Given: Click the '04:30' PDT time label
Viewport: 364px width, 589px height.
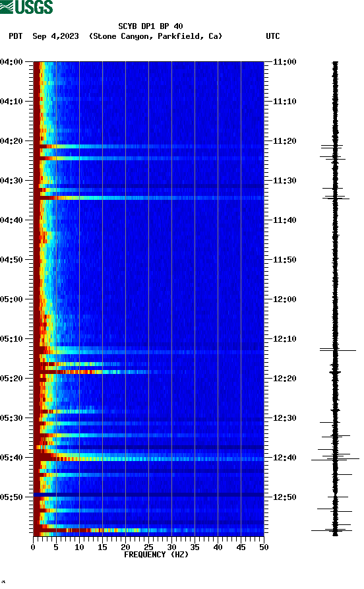Looking at the screenshot, I should [x=11, y=180].
